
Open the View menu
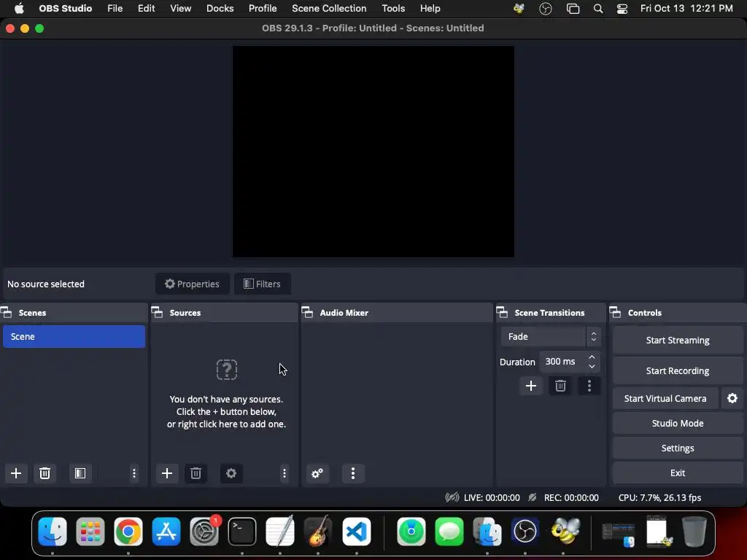(x=181, y=9)
